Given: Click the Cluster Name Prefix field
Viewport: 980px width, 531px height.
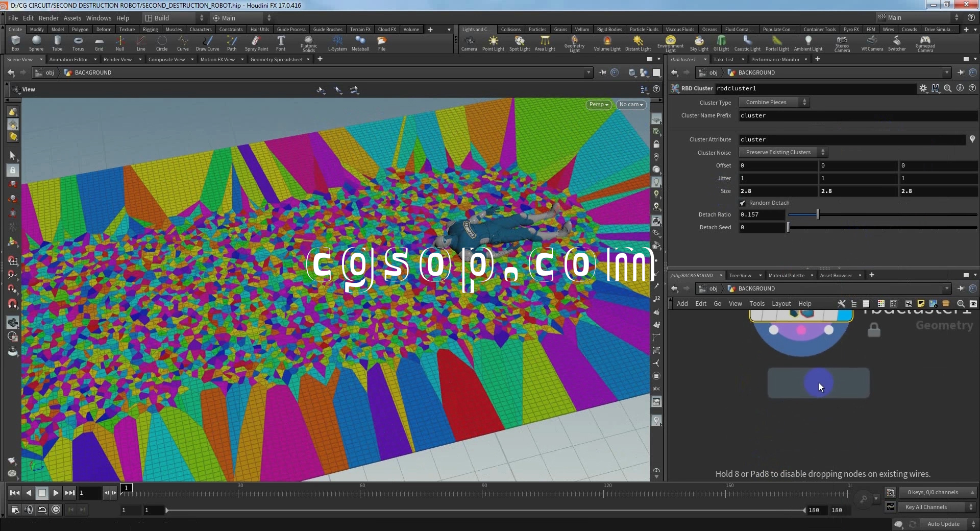Looking at the screenshot, I should [x=857, y=116].
